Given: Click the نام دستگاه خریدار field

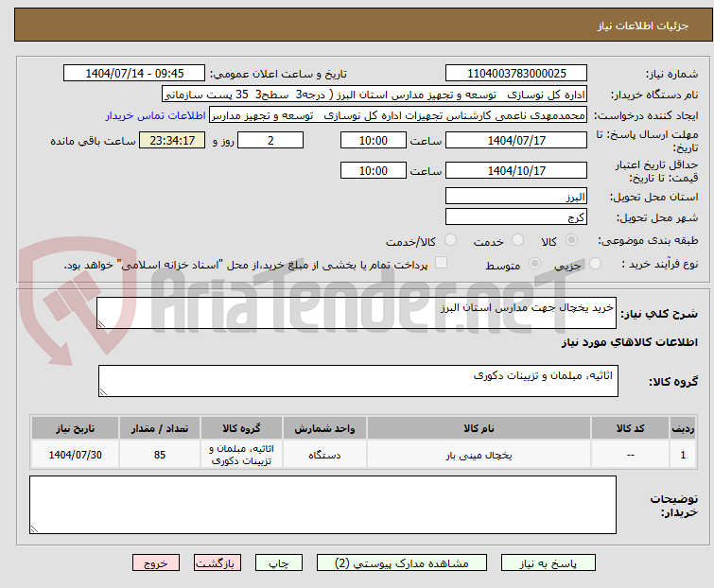Looking at the screenshot, I should click(x=374, y=95).
